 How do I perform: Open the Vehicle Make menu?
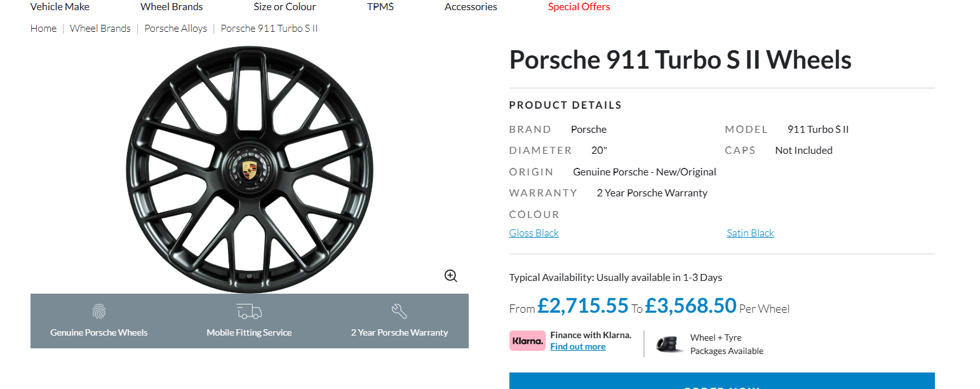pyautogui.click(x=60, y=7)
